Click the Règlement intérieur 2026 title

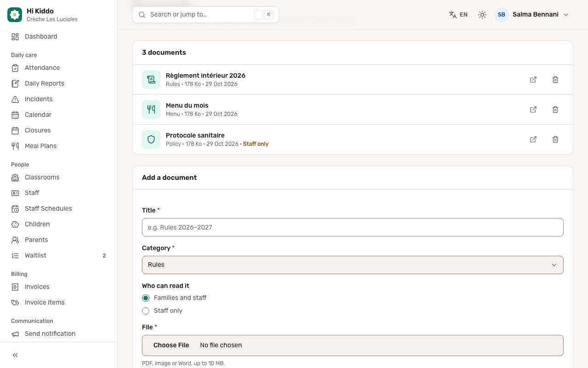(205, 75)
